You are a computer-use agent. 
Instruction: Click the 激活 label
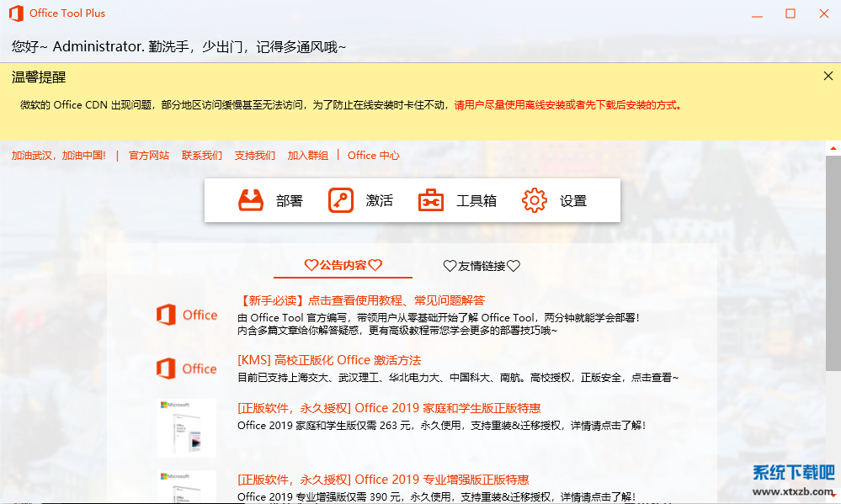(379, 201)
